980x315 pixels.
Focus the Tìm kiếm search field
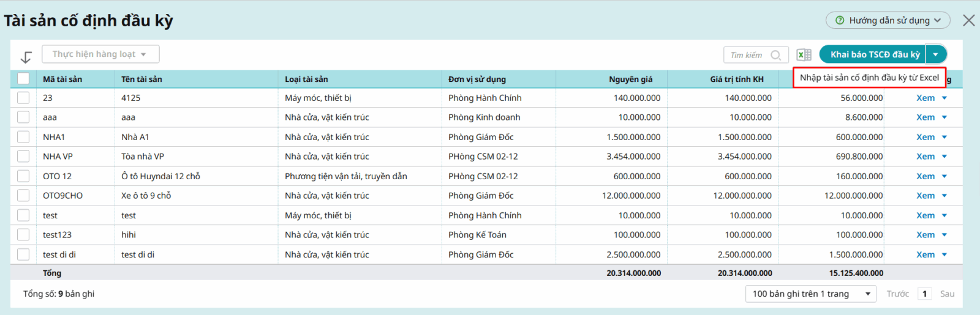(747, 55)
